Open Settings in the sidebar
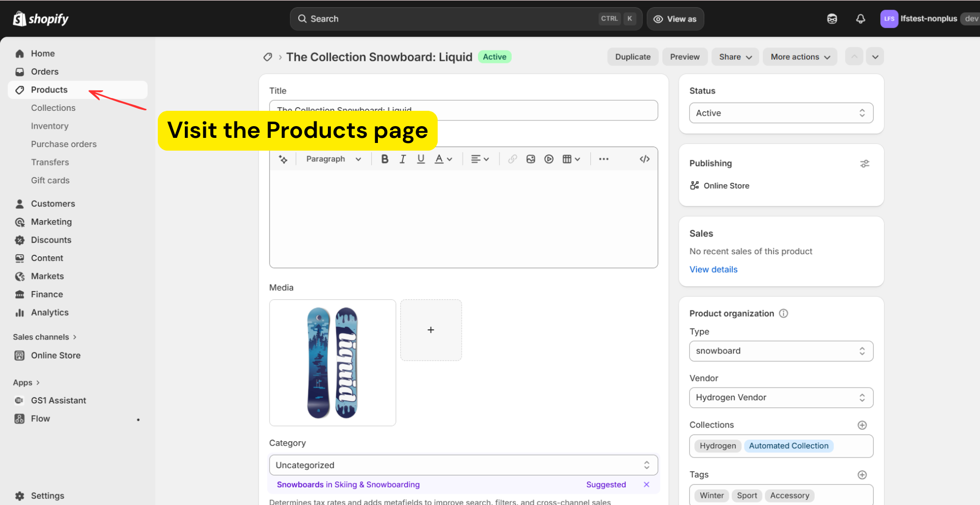 pos(78,496)
